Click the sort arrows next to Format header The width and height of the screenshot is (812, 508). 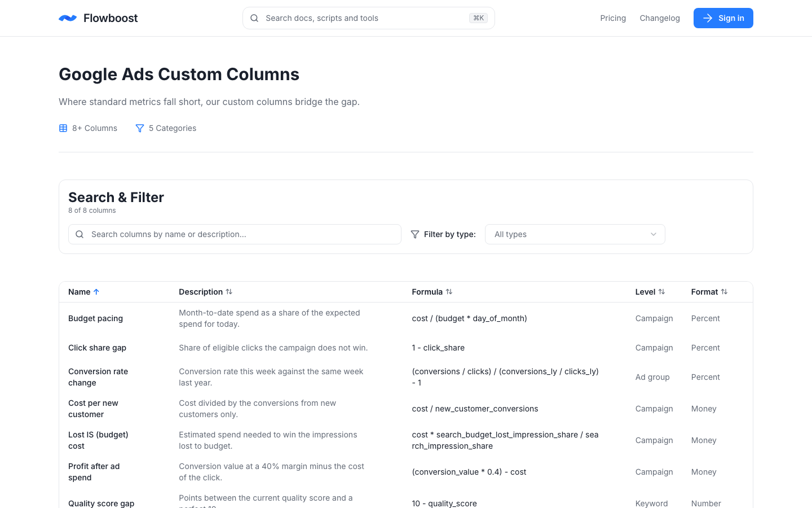(x=724, y=292)
